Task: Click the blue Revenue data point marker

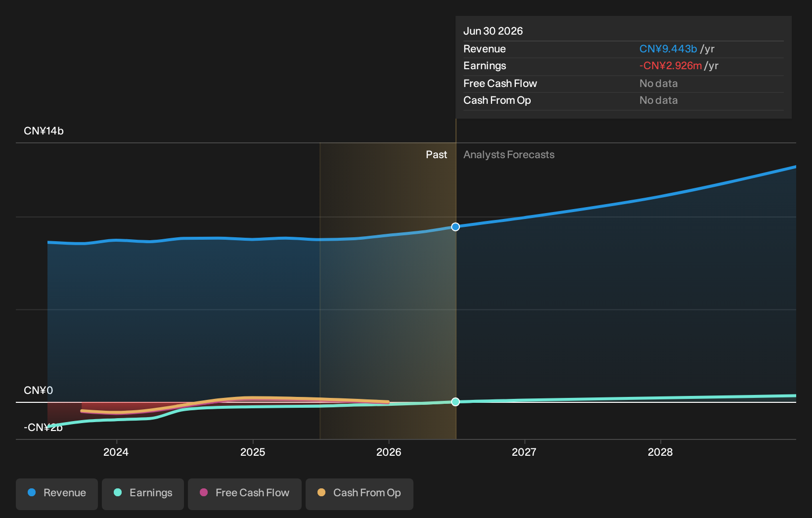Action: click(x=455, y=227)
